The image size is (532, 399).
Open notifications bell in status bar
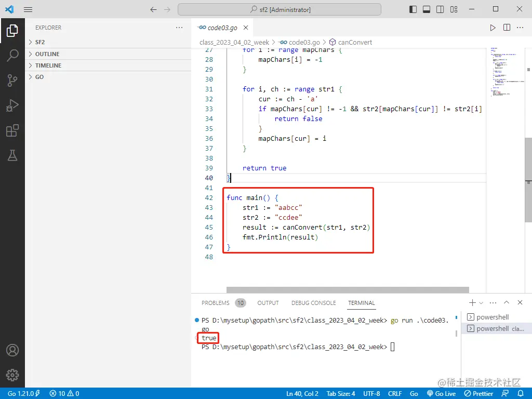pos(521,393)
